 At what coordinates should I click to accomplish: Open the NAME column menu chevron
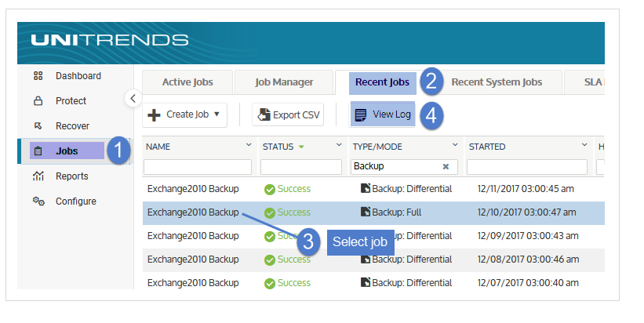click(x=249, y=145)
